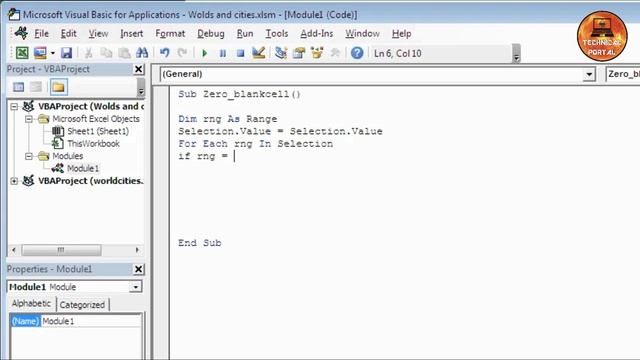Open the Insert object dropdown arrow
The height and width of the screenshot is (360, 640).
53,53
